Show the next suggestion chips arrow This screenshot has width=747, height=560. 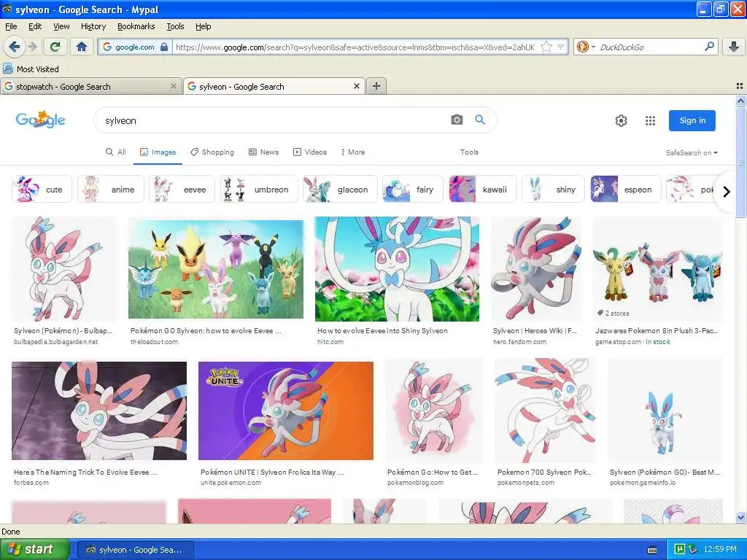click(x=726, y=192)
